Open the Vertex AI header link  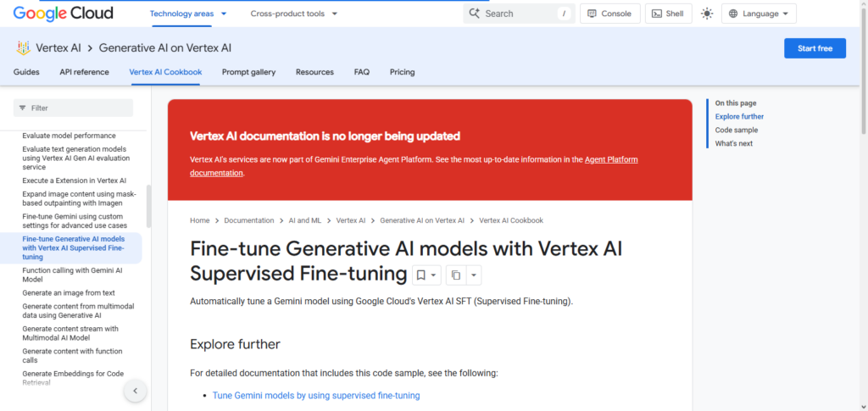point(58,48)
